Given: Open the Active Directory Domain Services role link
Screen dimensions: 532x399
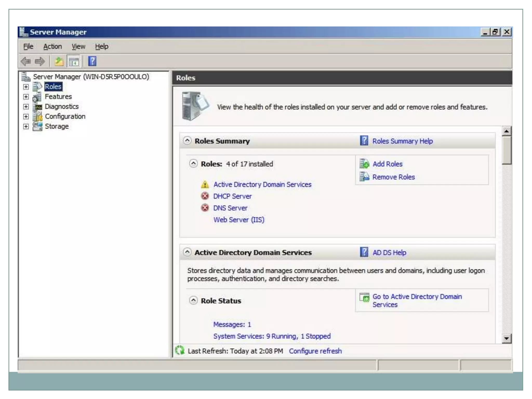Looking at the screenshot, I should [x=262, y=184].
